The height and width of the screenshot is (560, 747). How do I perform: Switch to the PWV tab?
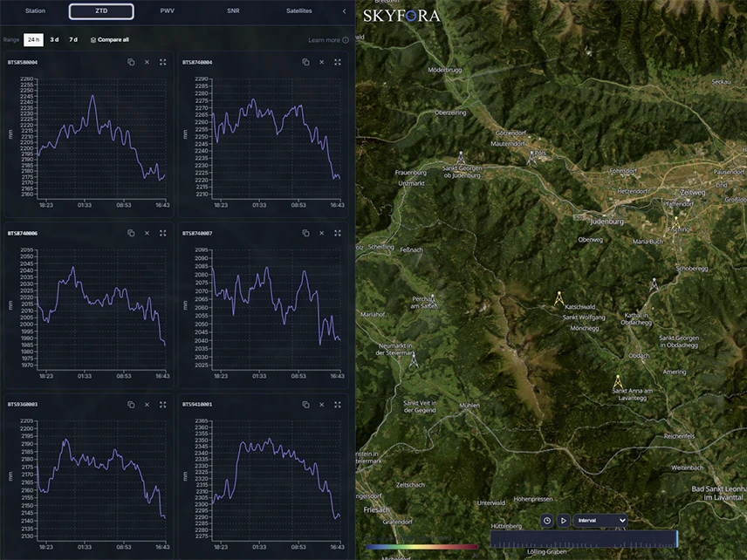point(168,11)
